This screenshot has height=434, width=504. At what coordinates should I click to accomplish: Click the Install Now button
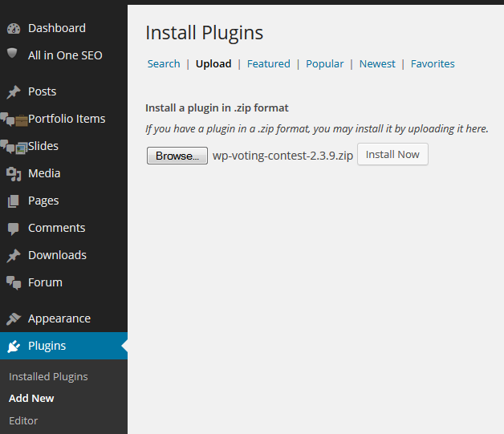pyautogui.click(x=392, y=155)
